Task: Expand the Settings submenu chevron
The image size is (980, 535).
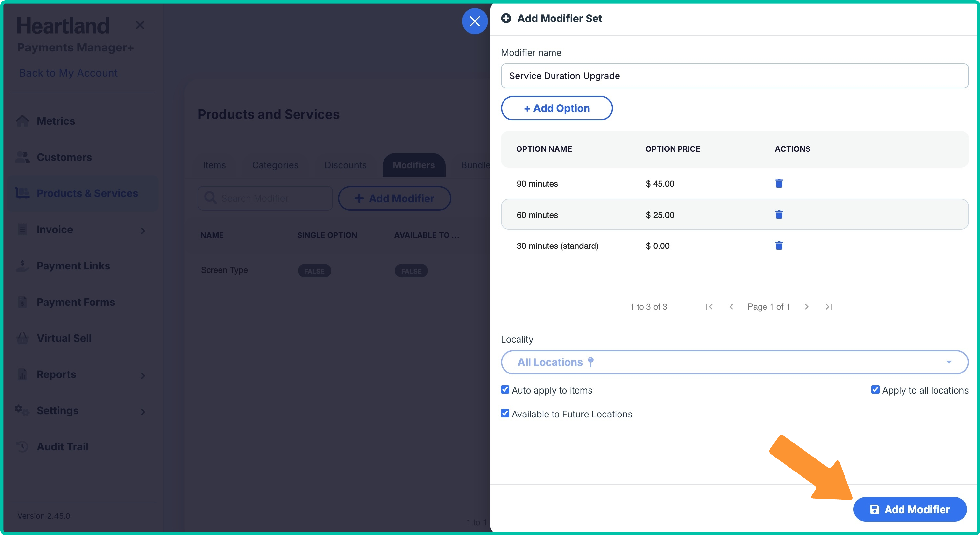Action: [143, 411]
